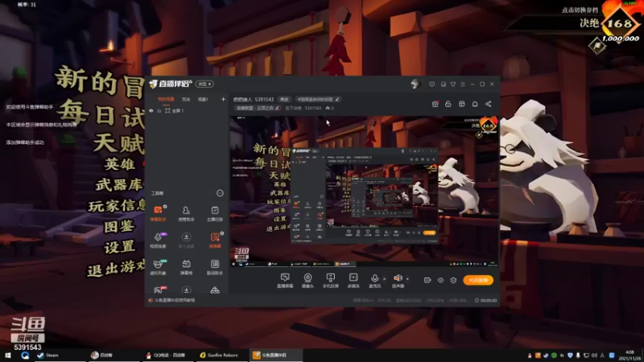Viewport: 644px width, 362px height.
Task: Toggle visibility eye of 全屏1 source
Action: click(x=151, y=111)
